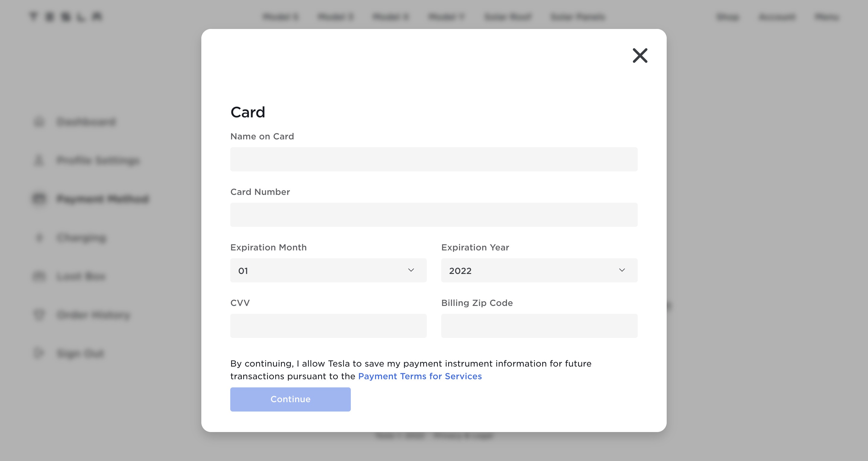Click the Payment Method card icon
This screenshot has height=461, width=868.
point(39,199)
